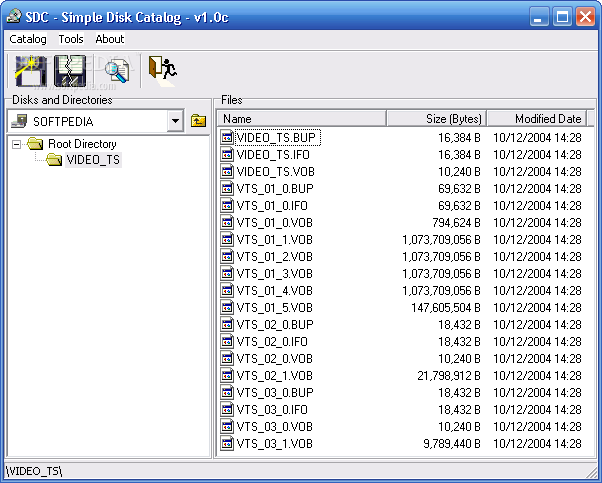Viewport: 602px width, 483px height.
Task: Click the file icon of VTS_01_0.BUP
Action: pos(227,189)
